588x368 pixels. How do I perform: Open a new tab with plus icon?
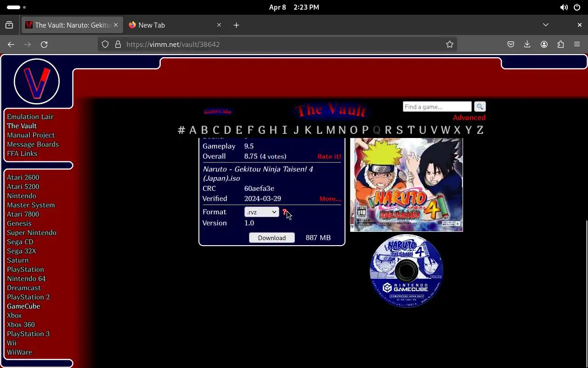tap(236, 25)
